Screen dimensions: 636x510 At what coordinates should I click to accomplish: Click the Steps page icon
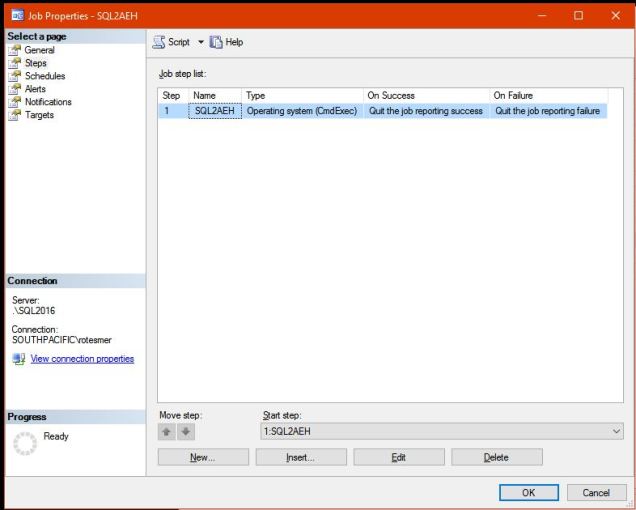(x=15, y=63)
